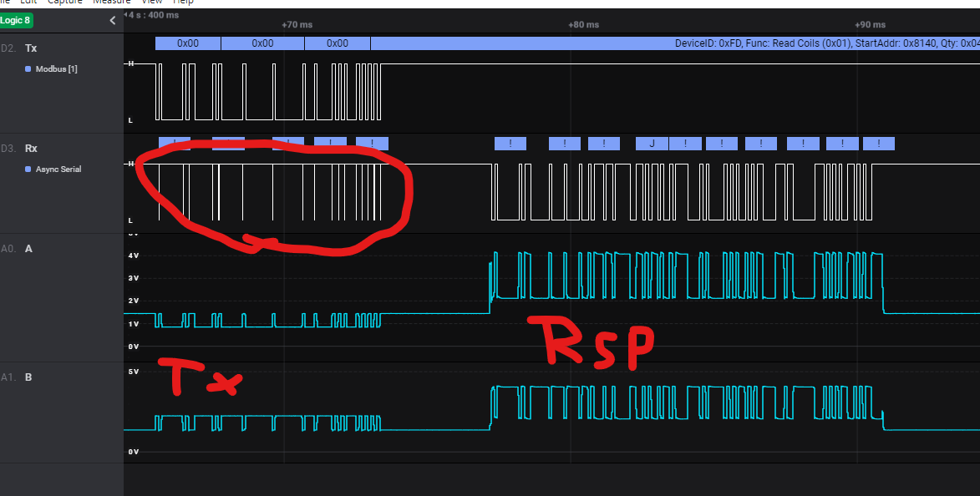Image resolution: width=980 pixels, height=496 pixels.
Task: Click the 3V axis label on channel A
Action: click(x=133, y=278)
